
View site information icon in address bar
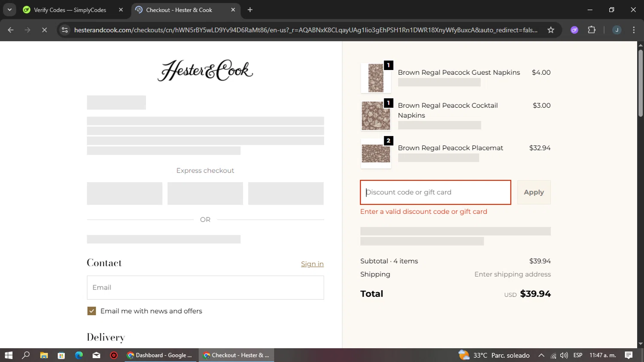pos(65,30)
